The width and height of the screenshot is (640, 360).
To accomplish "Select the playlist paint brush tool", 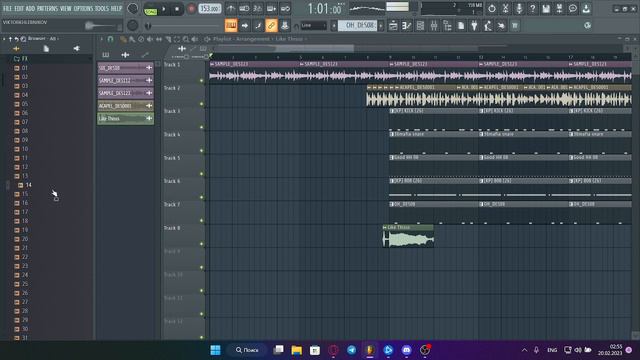I will click(132, 39).
